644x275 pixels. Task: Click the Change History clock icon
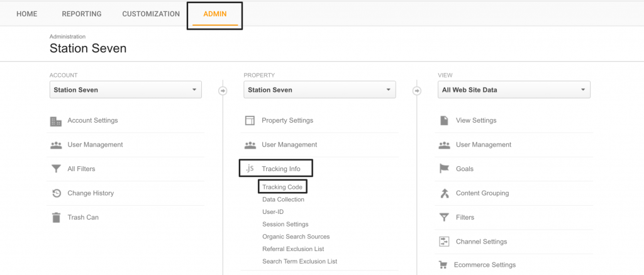coord(56,193)
